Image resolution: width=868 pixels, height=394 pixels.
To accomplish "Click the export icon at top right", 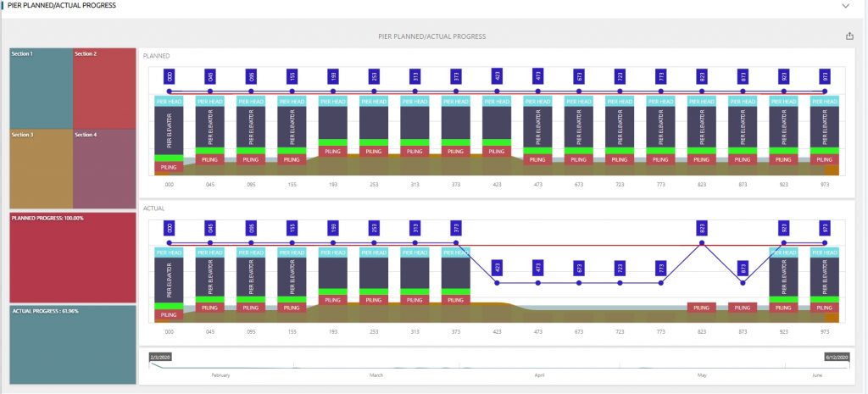I will click(849, 36).
